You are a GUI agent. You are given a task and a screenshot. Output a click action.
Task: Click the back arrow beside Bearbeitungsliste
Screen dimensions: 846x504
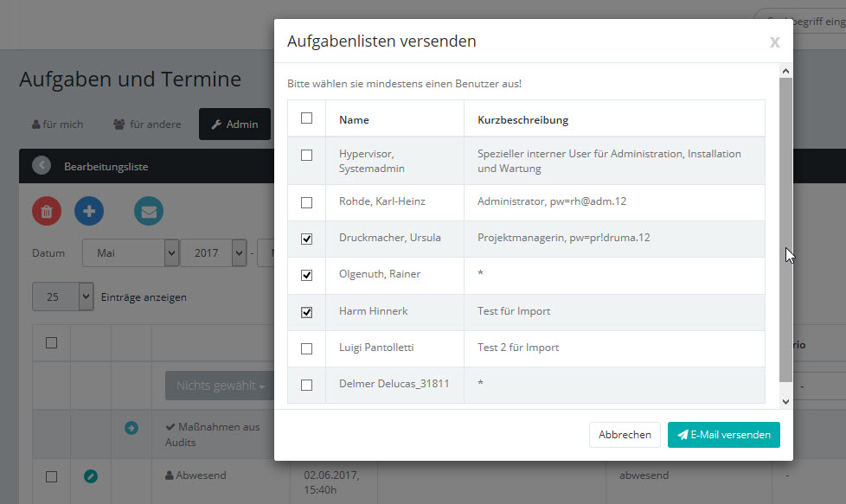pyautogui.click(x=42, y=166)
